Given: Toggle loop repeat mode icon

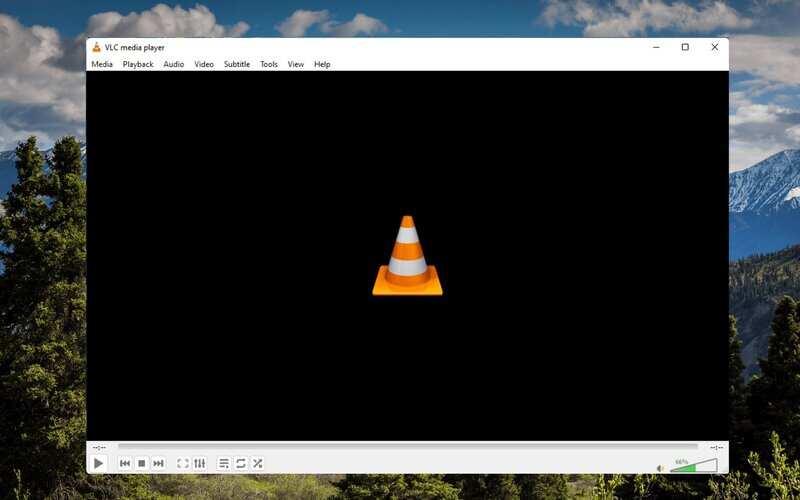Looking at the screenshot, I should [x=241, y=463].
